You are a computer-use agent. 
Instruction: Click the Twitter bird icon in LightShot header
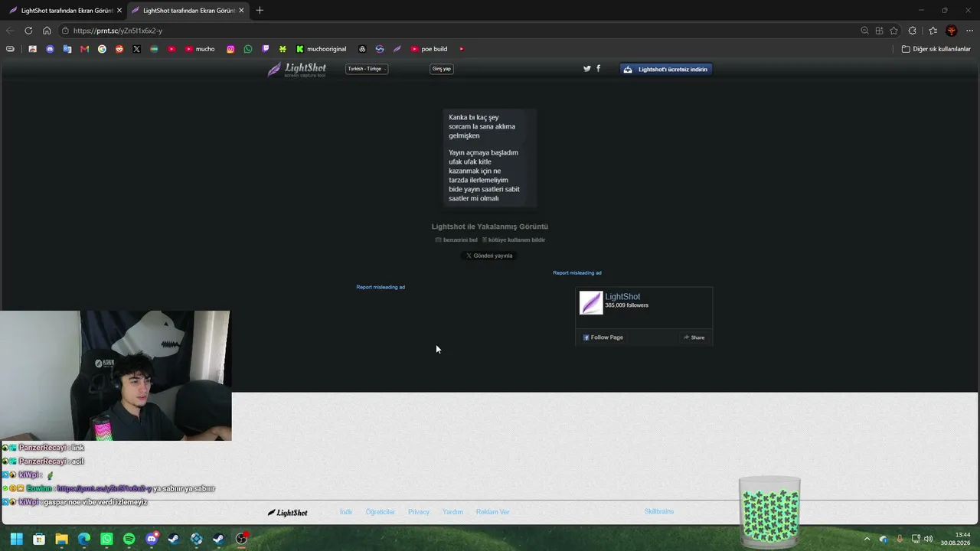click(587, 69)
